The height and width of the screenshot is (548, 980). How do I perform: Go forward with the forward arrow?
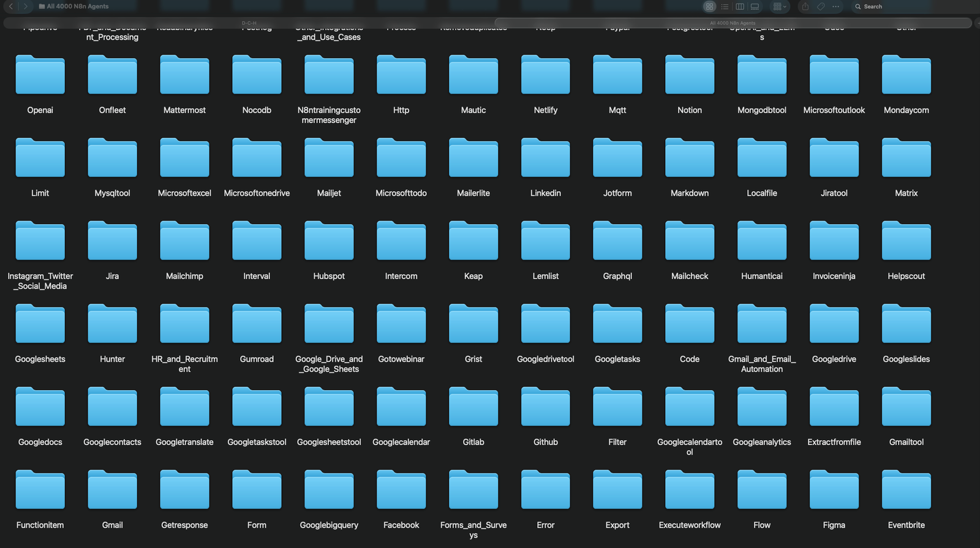tap(25, 6)
